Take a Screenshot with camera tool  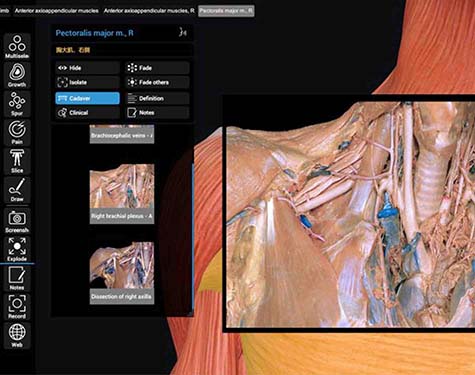click(17, 220)
